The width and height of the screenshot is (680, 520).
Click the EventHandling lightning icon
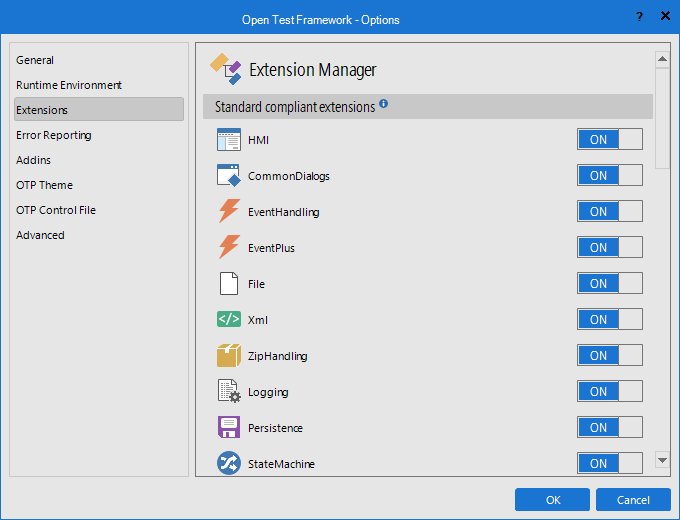point(229,211)
